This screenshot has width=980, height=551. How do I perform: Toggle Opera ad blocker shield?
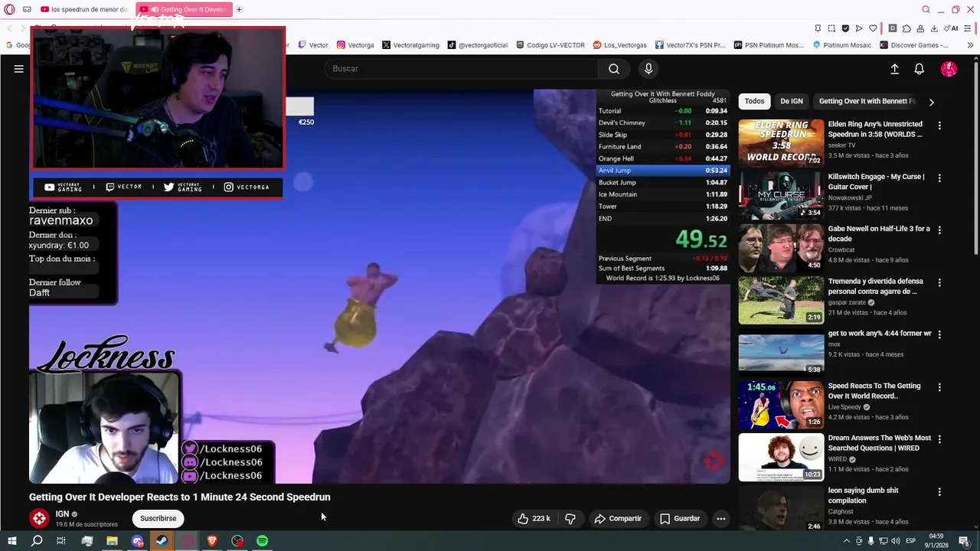[845, 28]
